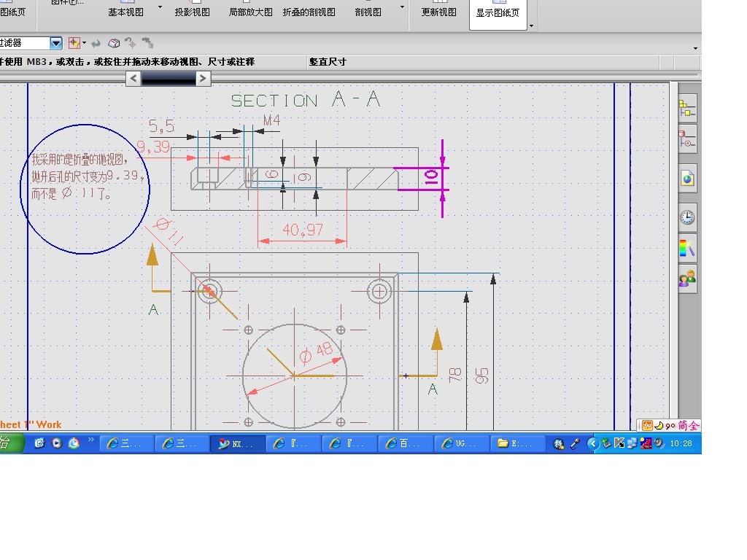Click the 折叠的剖视图 (Folded Section) tool
This screenshot has width=747, height=560.
309,12
